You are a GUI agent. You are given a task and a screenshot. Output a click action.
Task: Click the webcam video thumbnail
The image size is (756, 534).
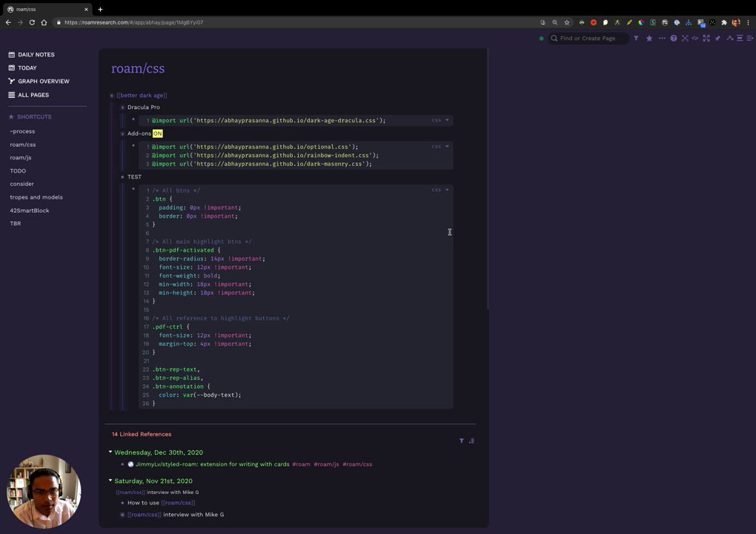(44, 492)
